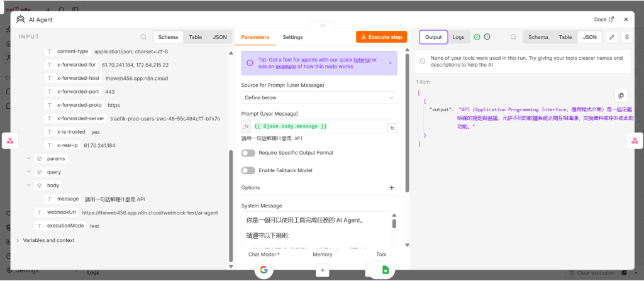644x281 pixels.
Task: Open the Settings tab
Action: [292, 37]
